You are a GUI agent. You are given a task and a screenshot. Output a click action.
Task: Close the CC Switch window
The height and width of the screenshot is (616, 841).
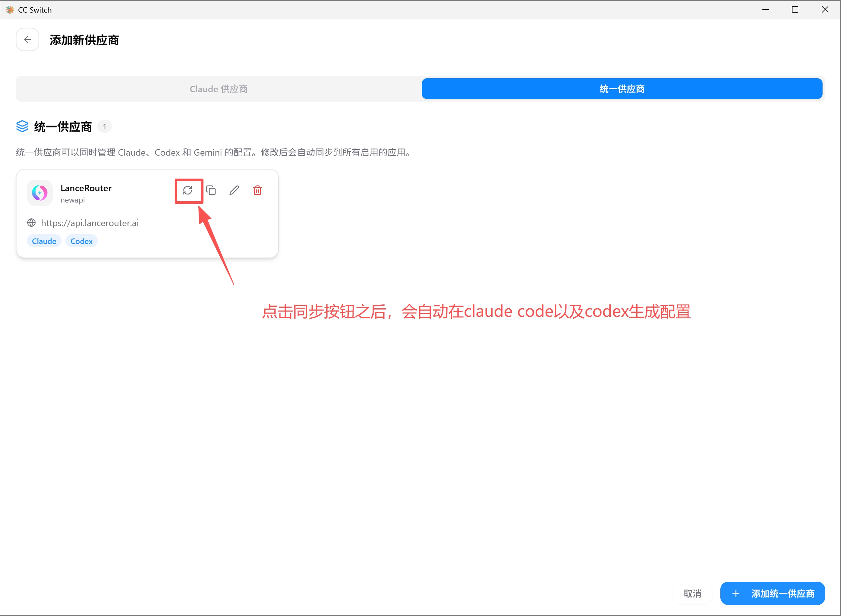coord(825,10)
